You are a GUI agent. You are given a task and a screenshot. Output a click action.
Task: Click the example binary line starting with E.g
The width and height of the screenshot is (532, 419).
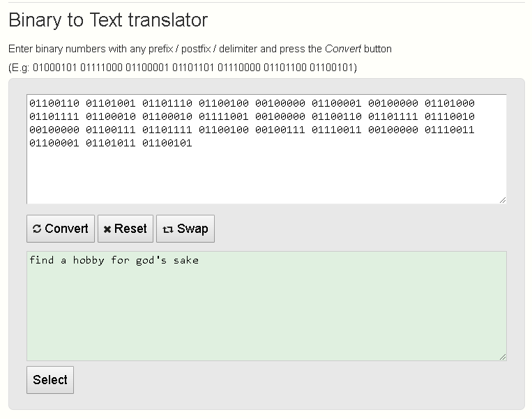(x=183, y=68)
